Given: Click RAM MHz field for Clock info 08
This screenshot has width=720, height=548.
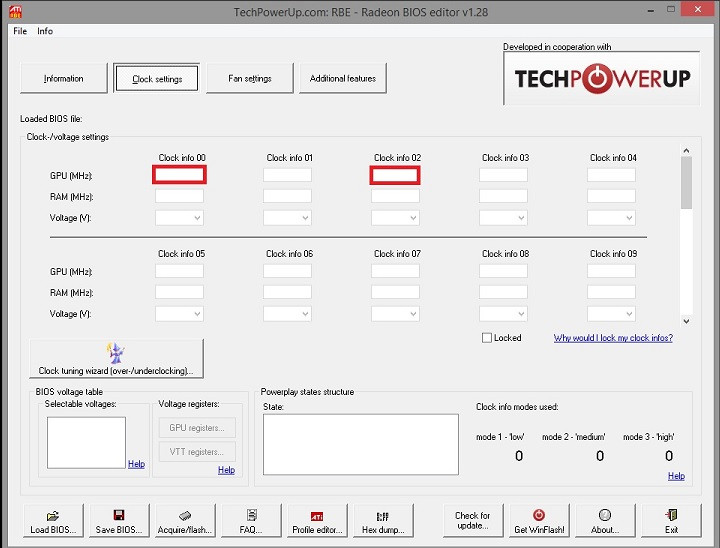Looking at the screenshot, I should (503, 292).
